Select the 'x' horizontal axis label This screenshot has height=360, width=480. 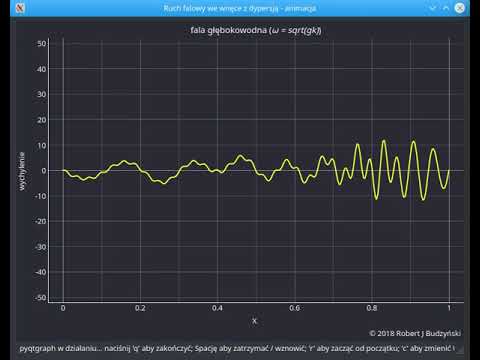[x=254, y=321]
